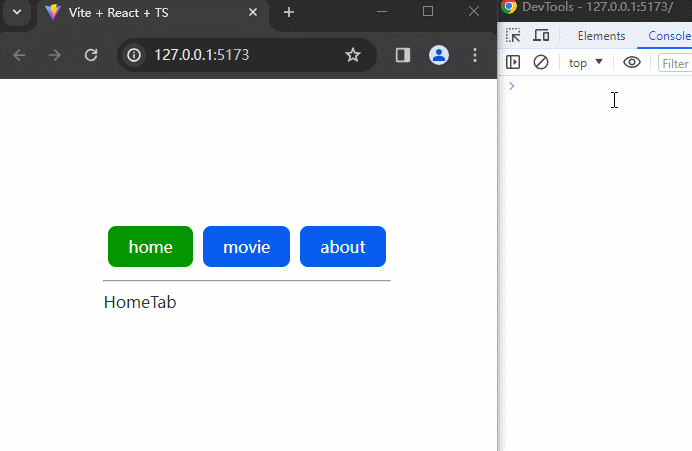Create a live expression with the eye icon
692x451 pixels.
pyautogui.click(x=631, y=62)
